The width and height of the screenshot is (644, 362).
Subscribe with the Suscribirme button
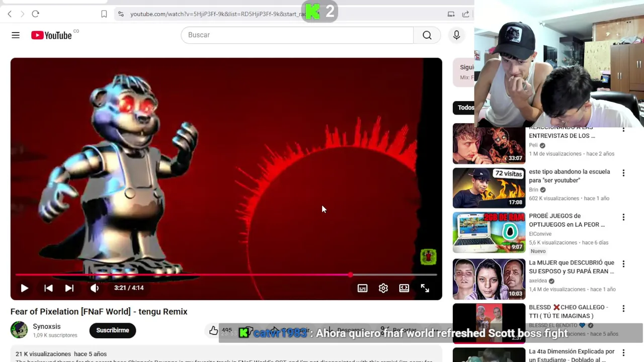click(x=113, y=330)
